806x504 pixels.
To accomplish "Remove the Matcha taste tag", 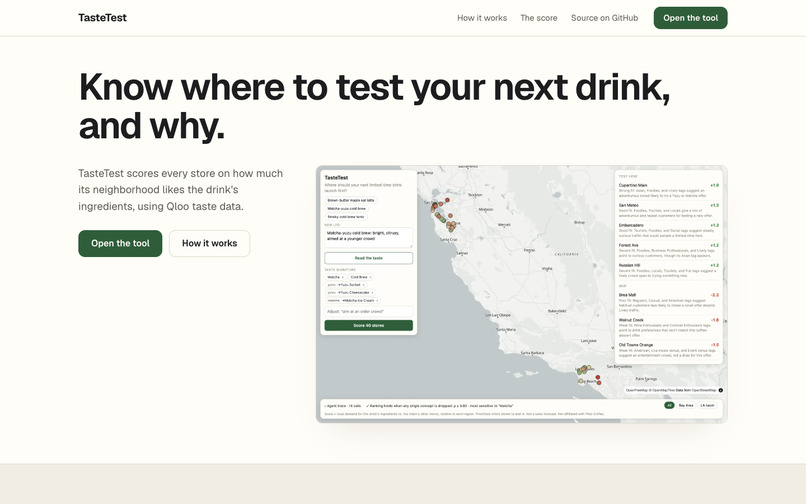I will pyautogui.click(x=343, y=277).
